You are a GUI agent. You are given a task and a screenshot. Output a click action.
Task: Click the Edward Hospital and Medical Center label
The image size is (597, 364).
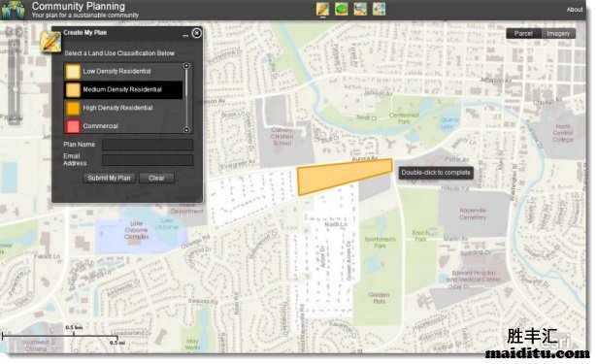click(x=474, y=276)
